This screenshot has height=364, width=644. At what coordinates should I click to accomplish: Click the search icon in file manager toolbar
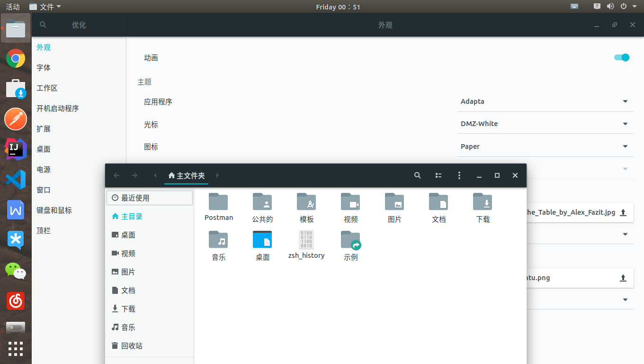click(417, 175)
